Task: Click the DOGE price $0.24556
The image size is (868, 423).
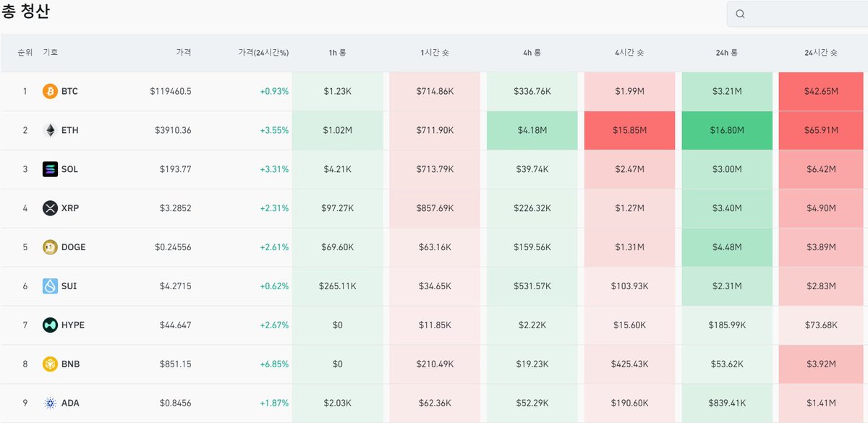Action: (x=174, y=247)
